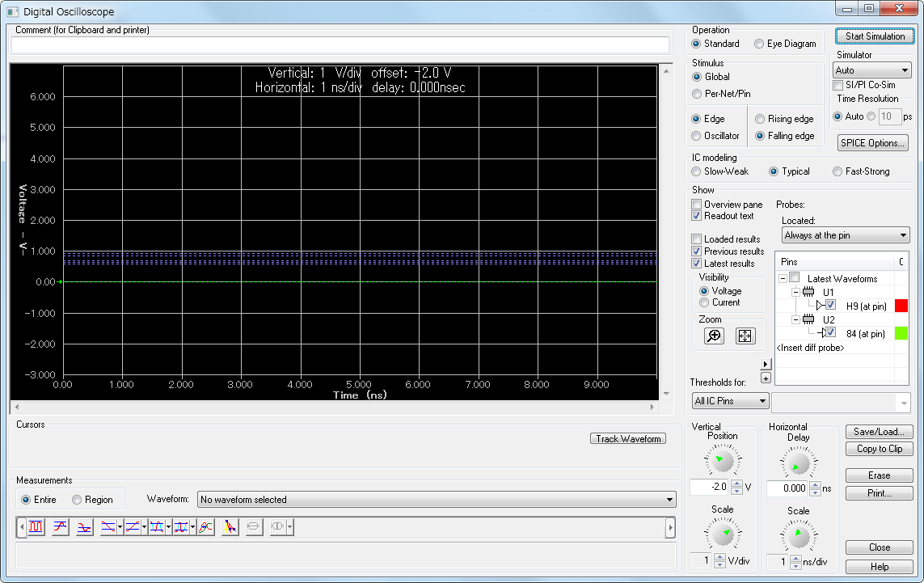Click the Comment text field

(x=340, y=45)
